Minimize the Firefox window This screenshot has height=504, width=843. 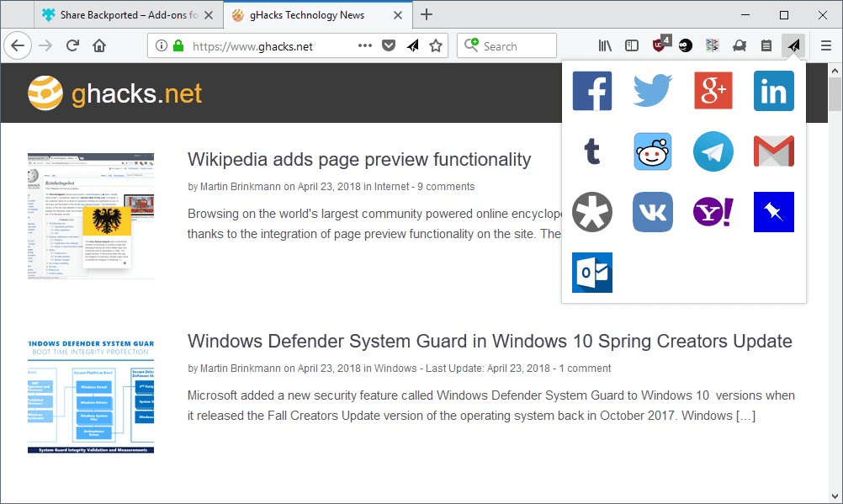pos(745,15)
